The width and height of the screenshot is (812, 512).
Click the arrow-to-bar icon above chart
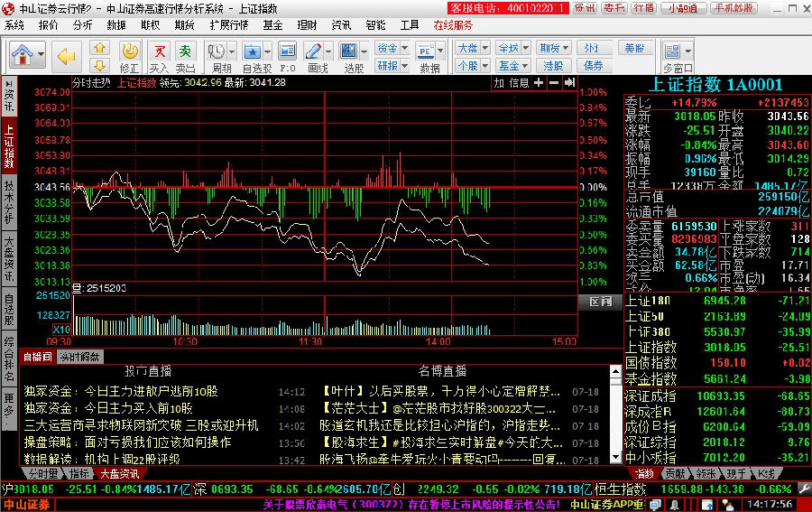[x=569, y=83]
